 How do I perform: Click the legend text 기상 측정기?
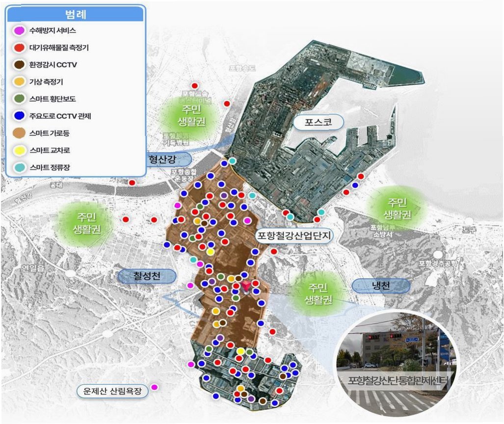click(x=46, y=81)
